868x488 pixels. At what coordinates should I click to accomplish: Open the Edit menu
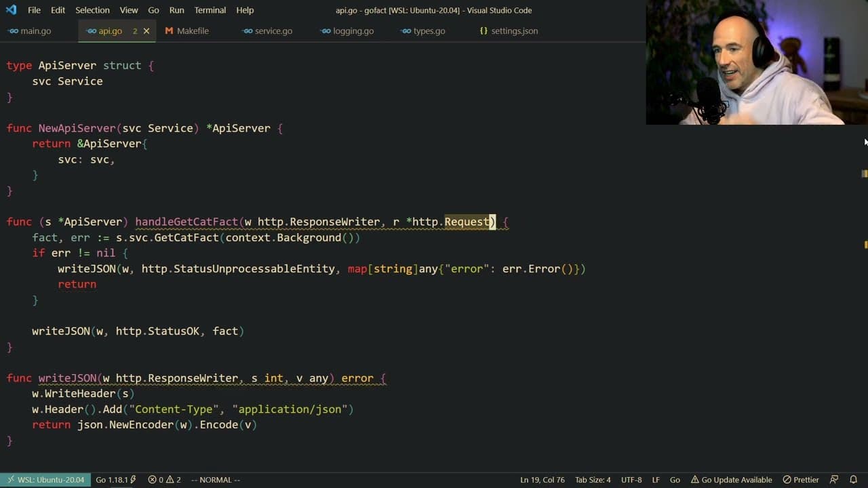point(58,10)
